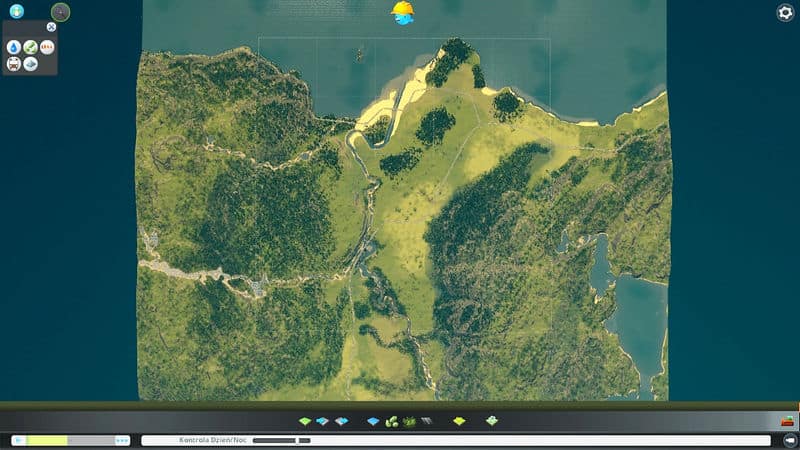Select the train transport view icon
This screenshot has height=450, width=800.
point(14,63)
